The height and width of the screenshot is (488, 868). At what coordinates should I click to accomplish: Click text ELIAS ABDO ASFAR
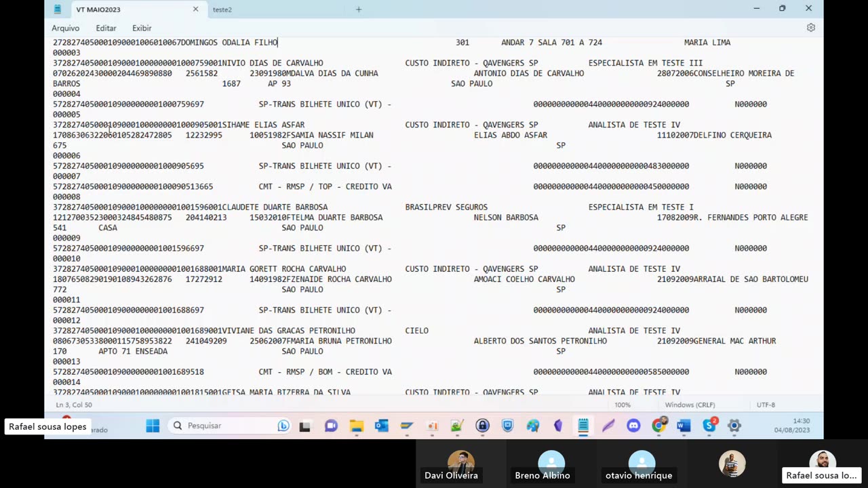pos(510,135)
